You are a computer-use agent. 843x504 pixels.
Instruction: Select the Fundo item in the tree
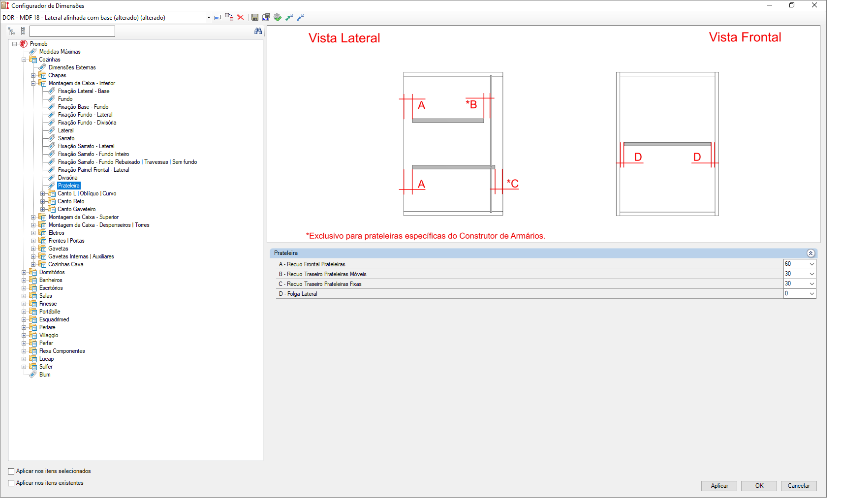click(x=65, y=99)
